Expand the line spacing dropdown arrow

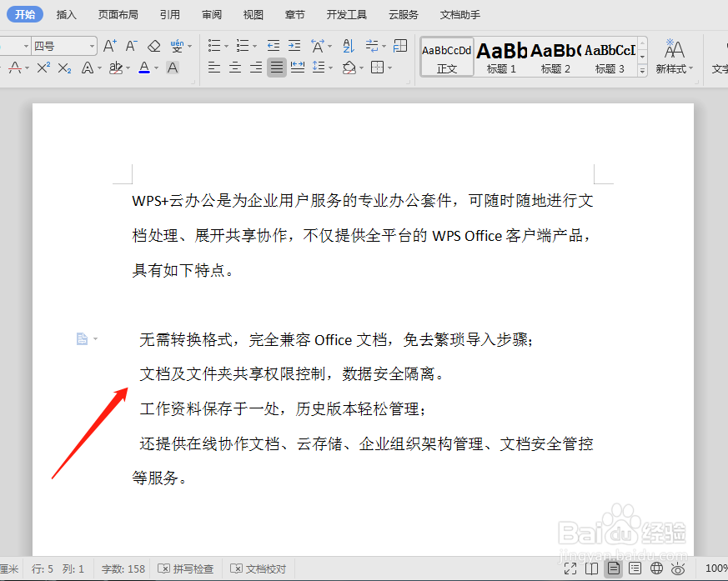[x=330, y=68]
